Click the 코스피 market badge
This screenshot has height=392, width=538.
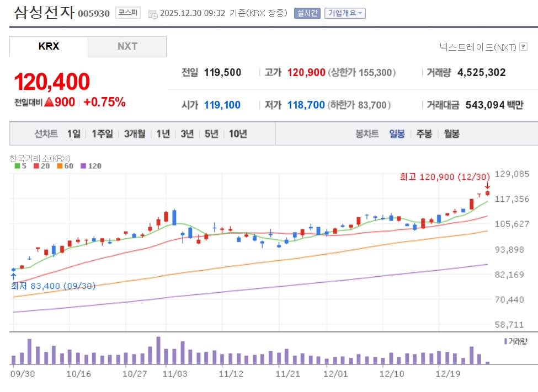coord(128,13)
